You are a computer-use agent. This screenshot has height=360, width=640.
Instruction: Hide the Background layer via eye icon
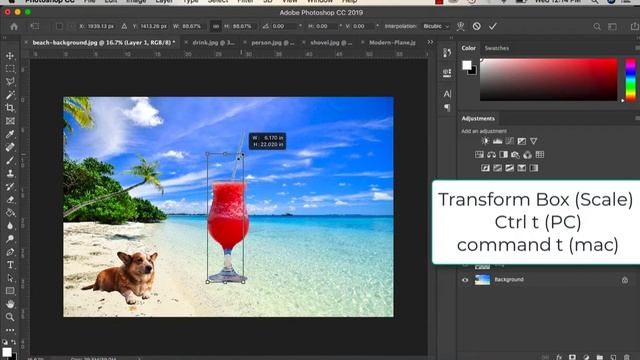[x=465, y=280]
